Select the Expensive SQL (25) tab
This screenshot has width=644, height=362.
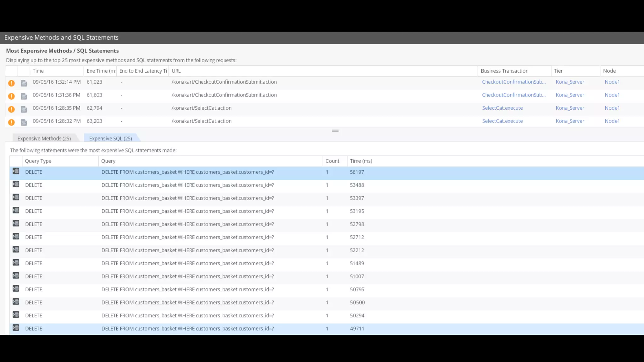110,138
